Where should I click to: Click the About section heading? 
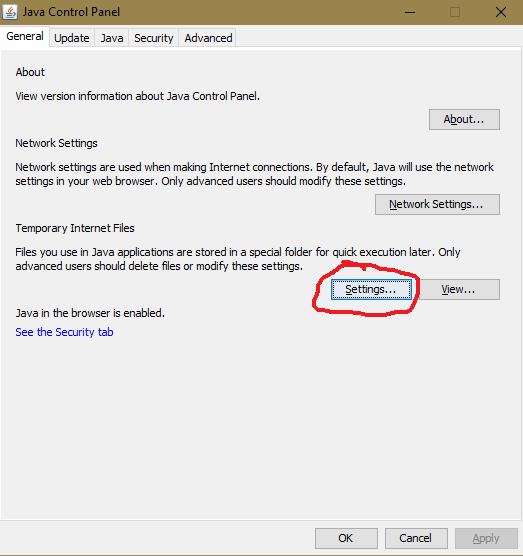tap(30, 72)
